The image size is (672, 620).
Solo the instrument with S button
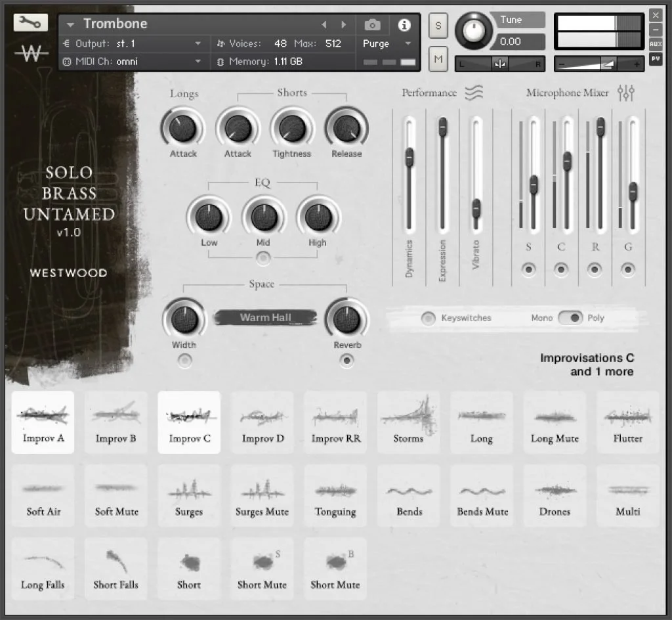(x=438, y=26)
